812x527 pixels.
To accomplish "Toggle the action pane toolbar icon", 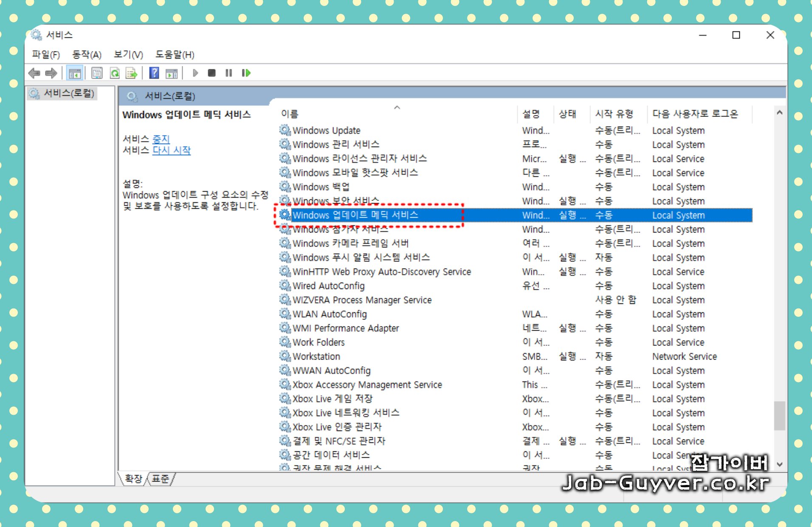I will click(172, 73).
